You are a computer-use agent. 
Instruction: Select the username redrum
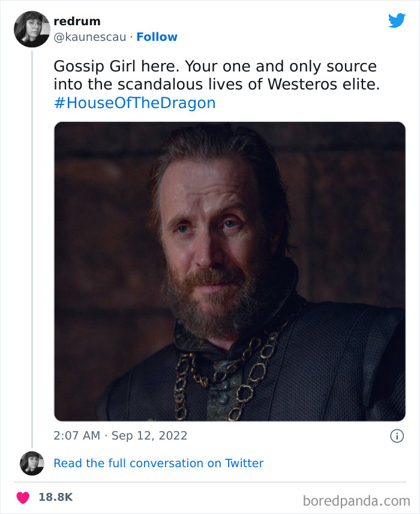point(77,21)
